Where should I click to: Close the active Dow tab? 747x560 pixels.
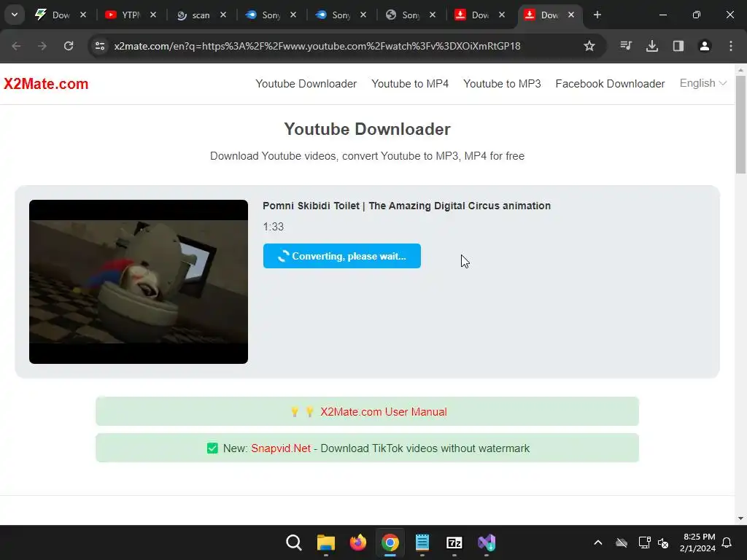click(571, 15)
